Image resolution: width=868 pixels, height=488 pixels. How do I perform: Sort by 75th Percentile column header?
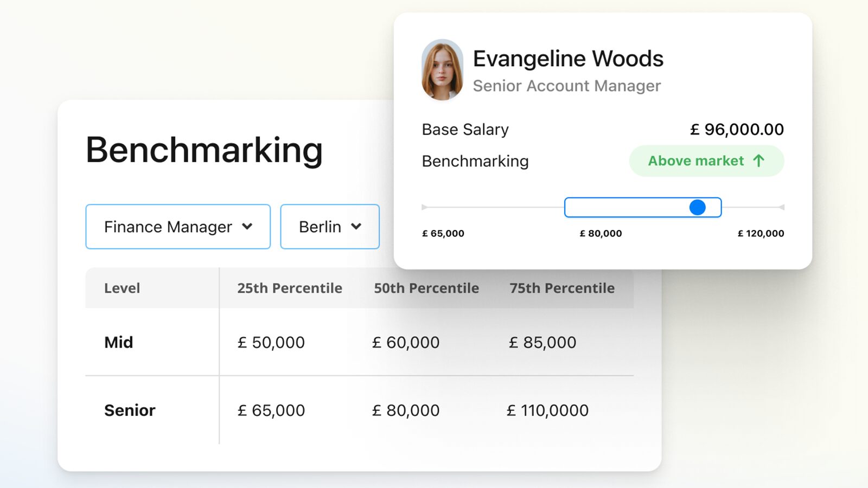coord(561,288)
